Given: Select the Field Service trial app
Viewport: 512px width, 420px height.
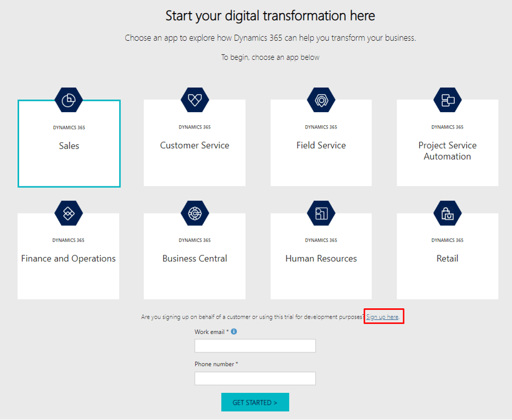Looking at the screenshot, I should click(x=321, y=144).
